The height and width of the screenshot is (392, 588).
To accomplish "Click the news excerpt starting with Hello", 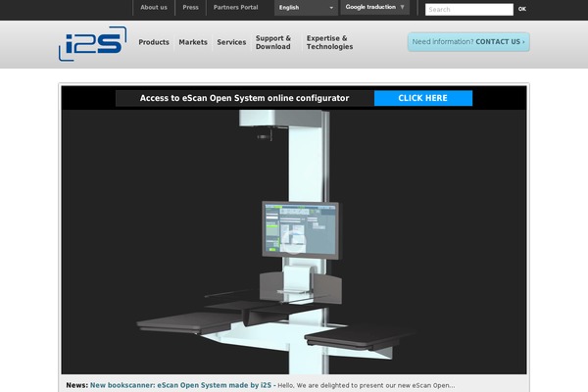I will coord(366,385).
